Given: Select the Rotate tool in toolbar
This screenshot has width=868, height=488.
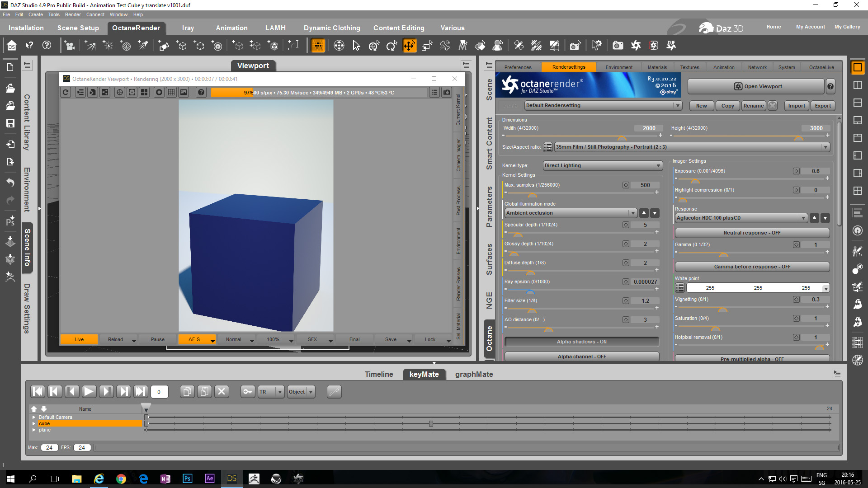Looking at the screenshot, I should [x=391, y=45].
